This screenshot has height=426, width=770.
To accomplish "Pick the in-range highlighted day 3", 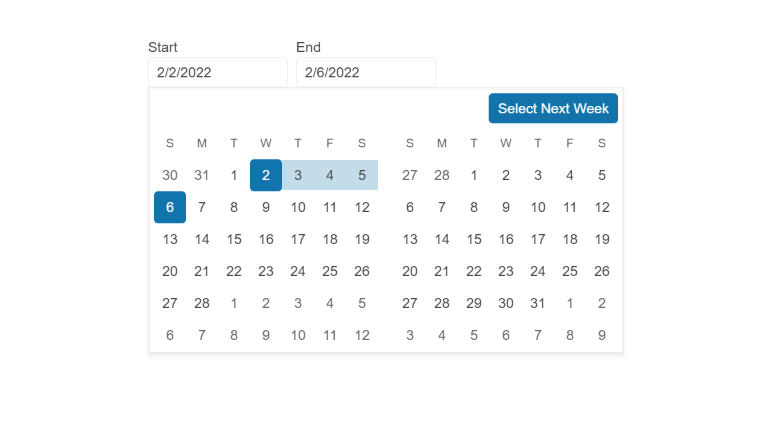I will point(298,175).
